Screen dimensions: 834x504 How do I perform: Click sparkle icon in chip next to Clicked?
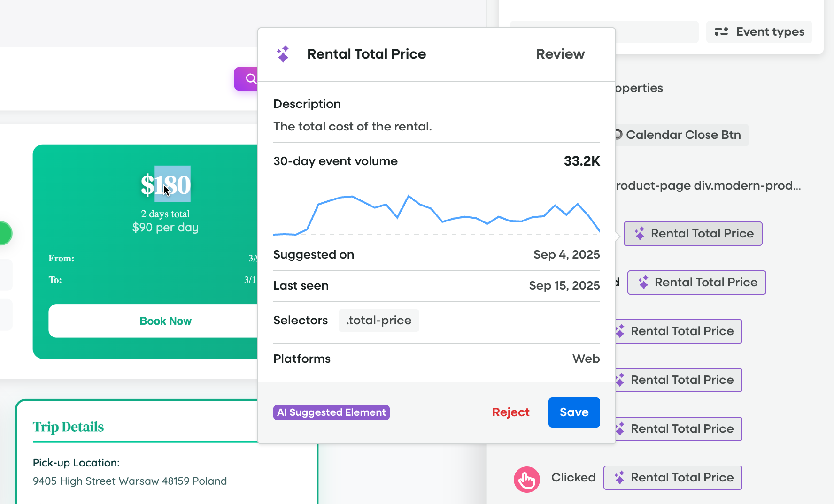[x=619, y=478]
